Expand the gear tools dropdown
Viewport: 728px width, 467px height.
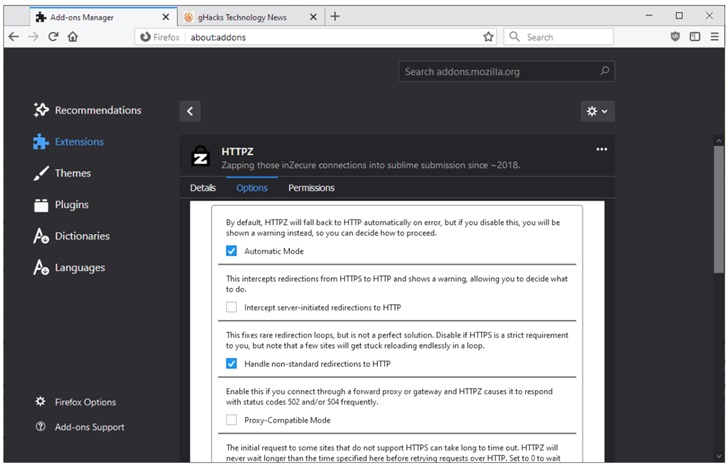point(597,111)
